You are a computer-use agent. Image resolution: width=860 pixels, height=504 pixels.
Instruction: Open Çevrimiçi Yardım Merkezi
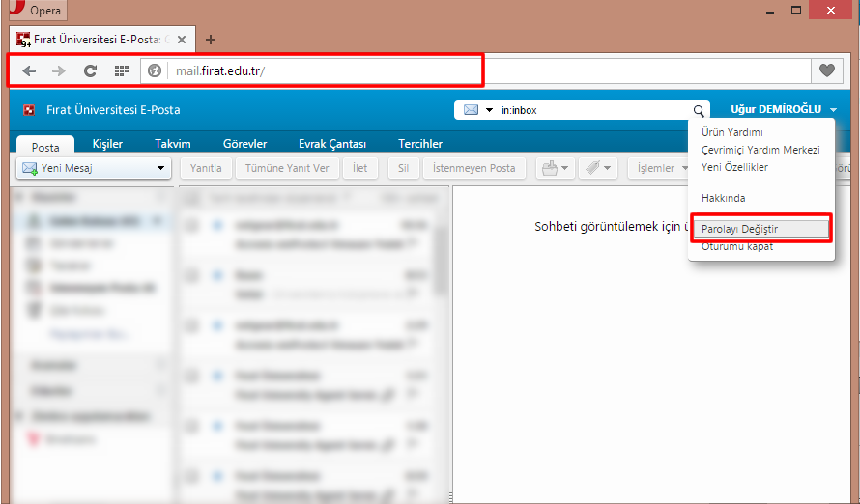(x=760, y=150)
